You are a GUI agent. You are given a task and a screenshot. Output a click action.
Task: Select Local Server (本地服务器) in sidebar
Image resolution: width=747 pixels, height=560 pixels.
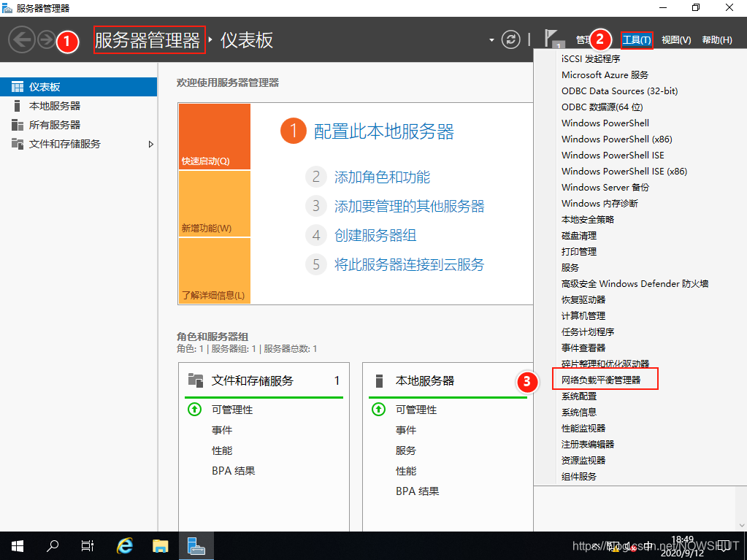click(54, 106)
